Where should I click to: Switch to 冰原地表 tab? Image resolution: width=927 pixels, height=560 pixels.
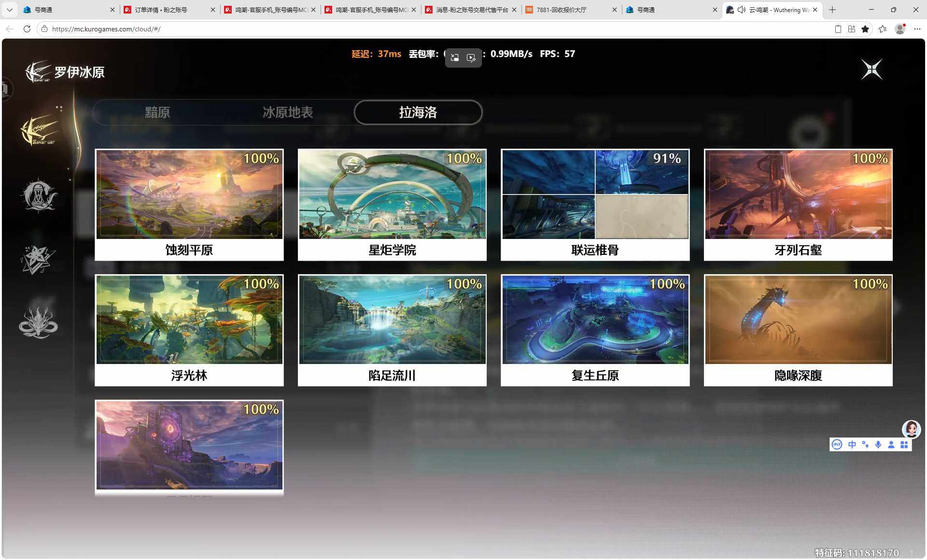pos(288,112)
